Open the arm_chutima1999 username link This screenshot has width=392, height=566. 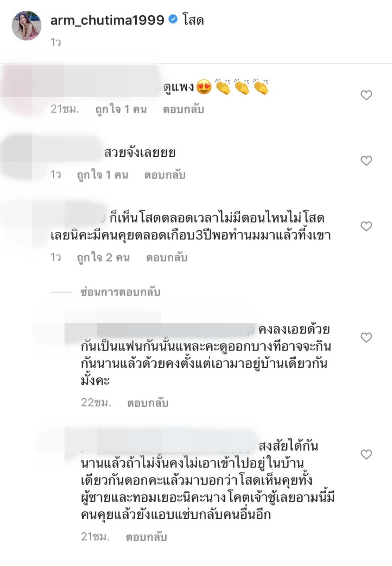pyautogui.click(x=107, y=20)
